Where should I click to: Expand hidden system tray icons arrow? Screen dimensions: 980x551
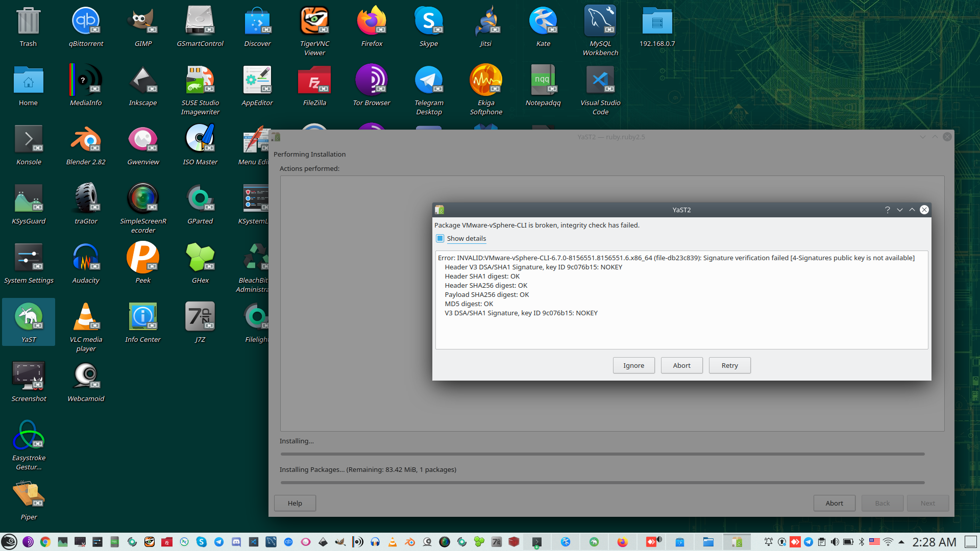click(x=901, y=542)
